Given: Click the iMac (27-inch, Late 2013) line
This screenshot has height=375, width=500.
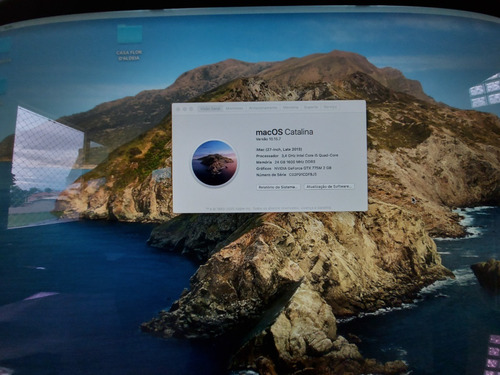Looking at the screenshot, I should point(279,149).
